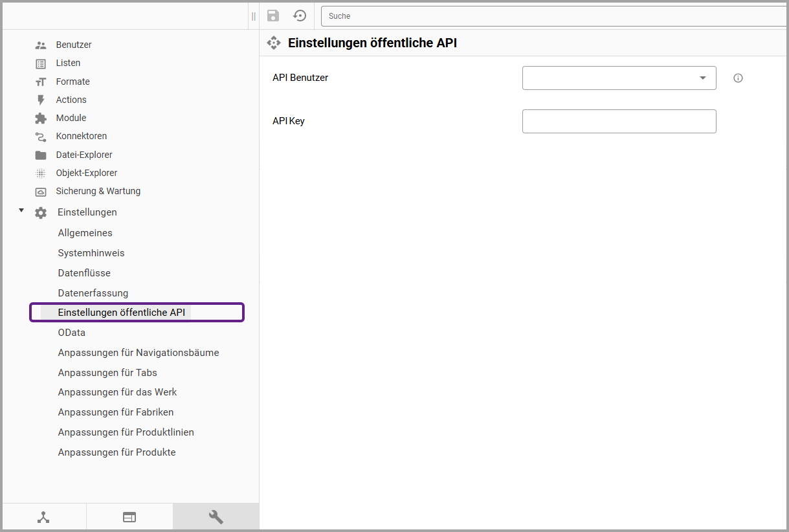The width and height of the screenshot is (789, 532).
Task: Open the API Benutzer dropdown
Action: [x=619, y=78]
